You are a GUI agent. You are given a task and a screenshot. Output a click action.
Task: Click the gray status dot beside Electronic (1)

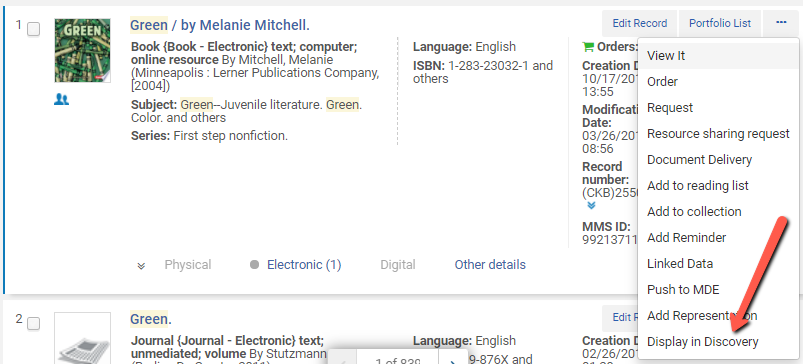point(255,265)
